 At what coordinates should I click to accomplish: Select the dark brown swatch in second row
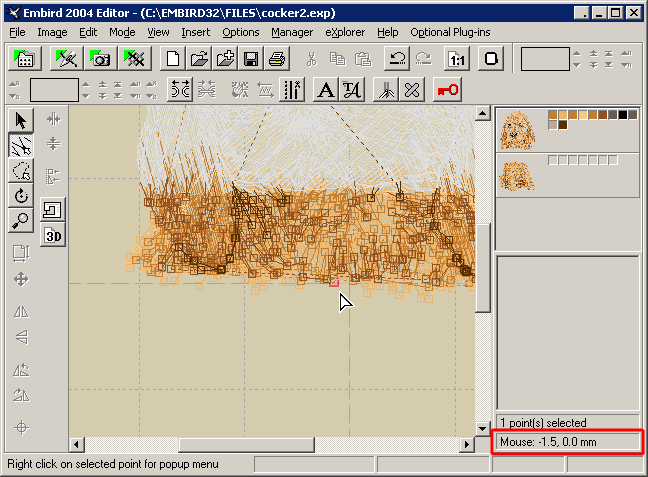(562, 124)
